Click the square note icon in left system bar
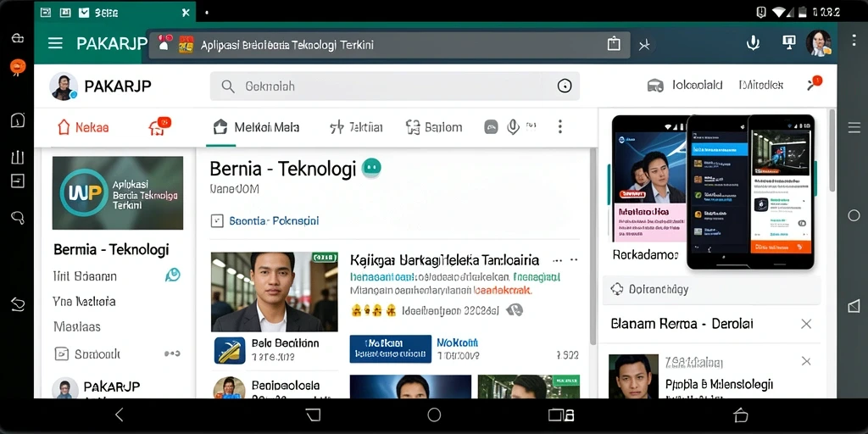The height and width of the screenshot is (434, 868). click(x=18, y=181)
